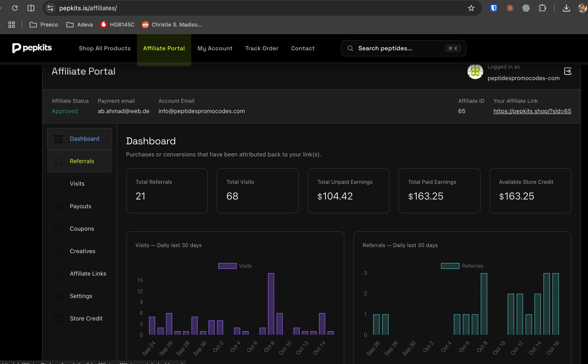The width and height of the screenshot is (588, 364).
Task: Open the Visits sidebar tab
Action: 80,184
